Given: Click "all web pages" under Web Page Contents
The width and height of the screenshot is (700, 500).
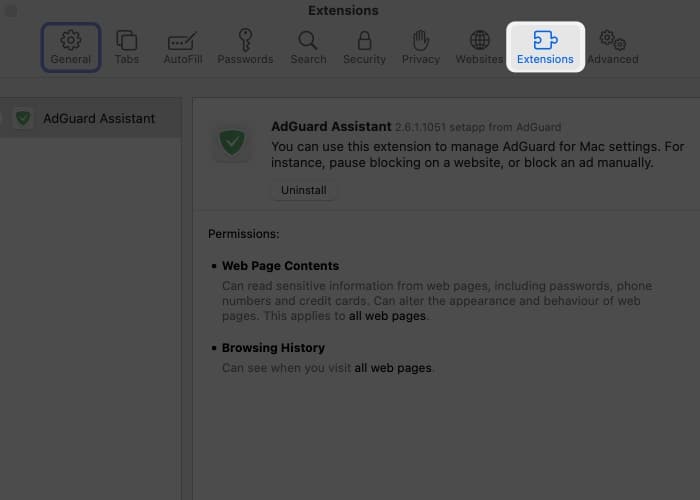Looking at the screenshot, I should [x=387, y=316].
